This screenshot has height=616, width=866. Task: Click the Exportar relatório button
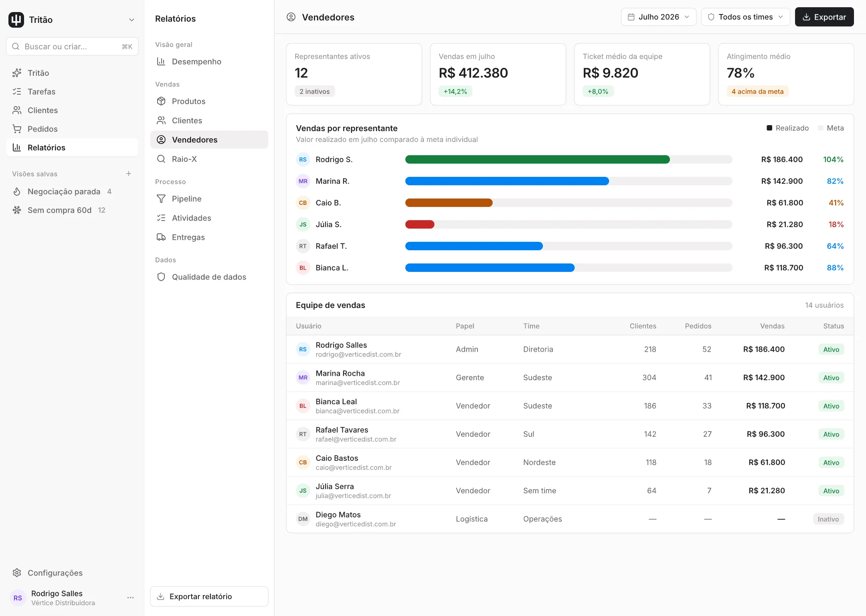click(x=209, y=596)
